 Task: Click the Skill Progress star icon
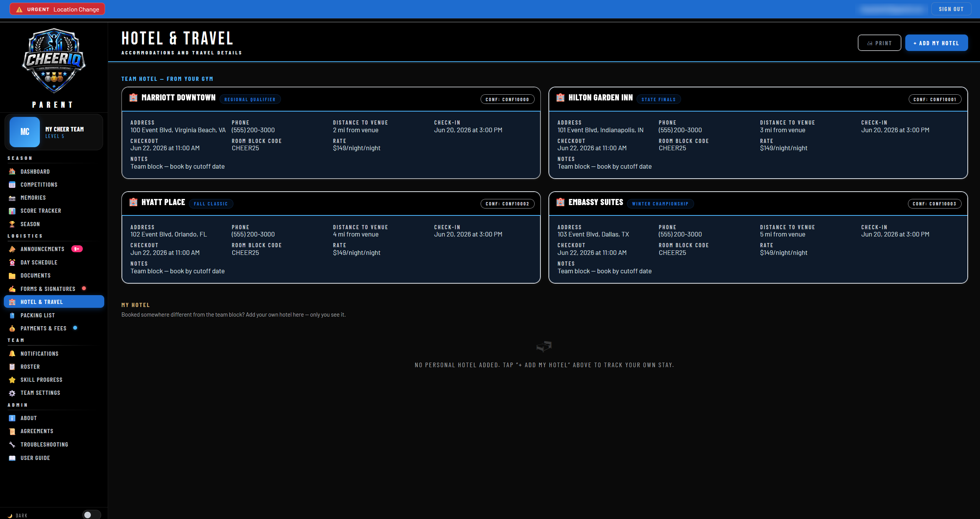(x=12, y=380)
